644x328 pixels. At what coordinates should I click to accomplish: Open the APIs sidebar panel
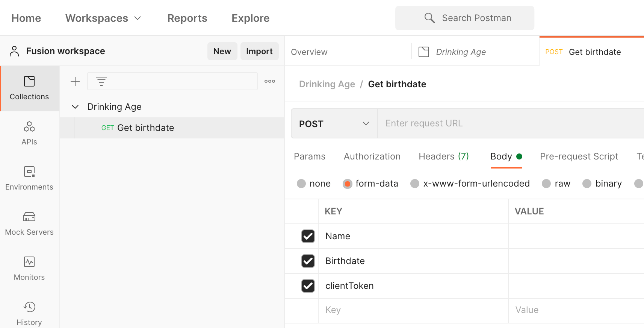pos(29,134)
